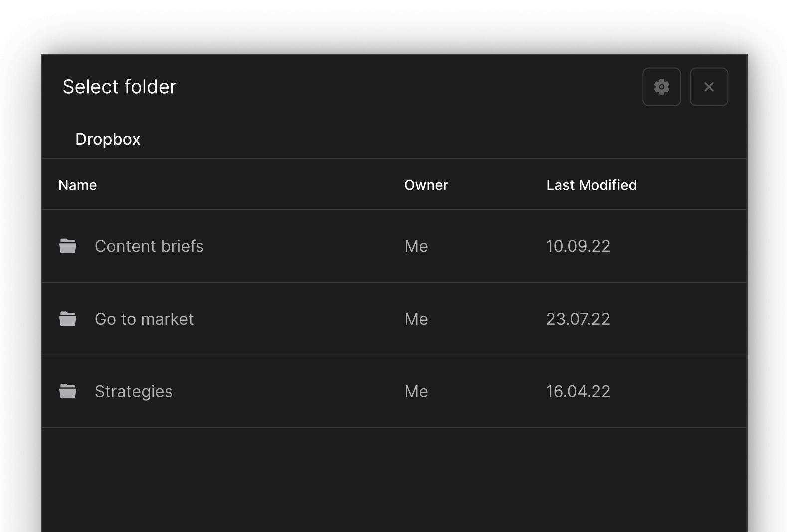Click the Select folder title area
Screen dimensions: 787x532
click(119, 86)
